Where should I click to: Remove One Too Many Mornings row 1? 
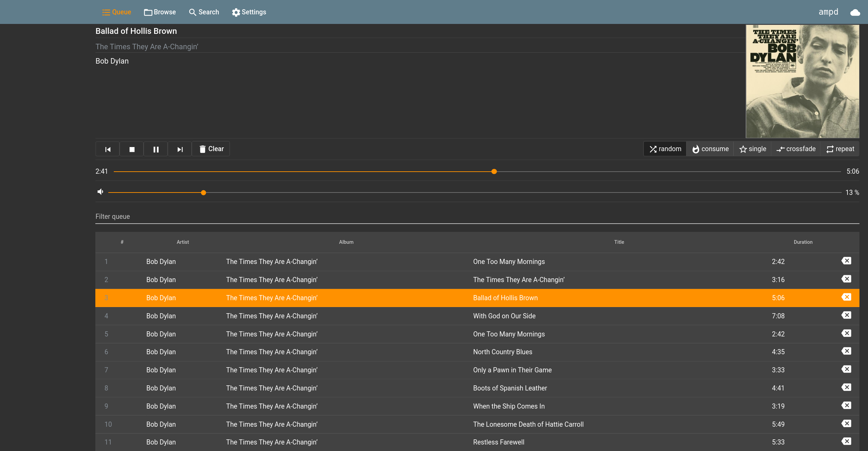pos(846,261)
